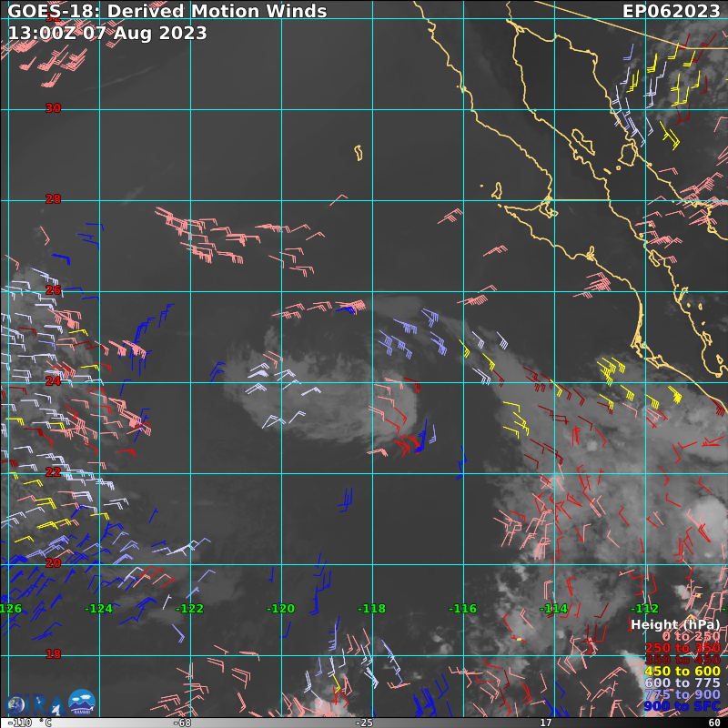Click the RAMMB cloud logo

82,703
